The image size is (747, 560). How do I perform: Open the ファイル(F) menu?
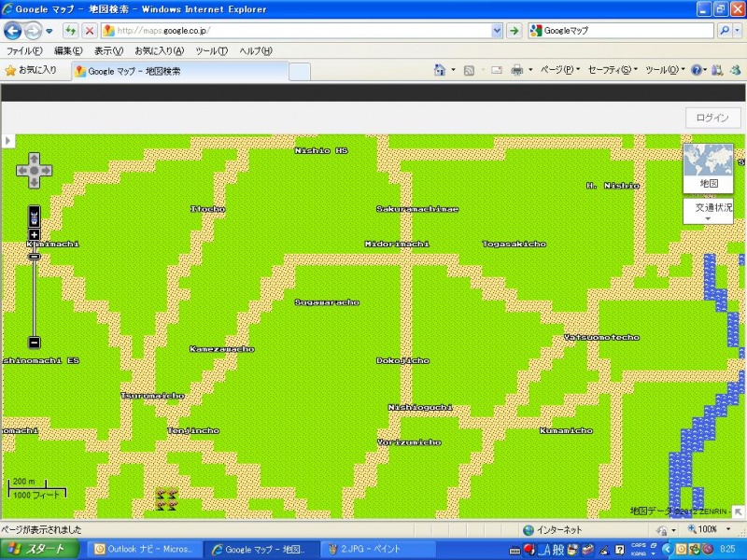tap(24, 51)
